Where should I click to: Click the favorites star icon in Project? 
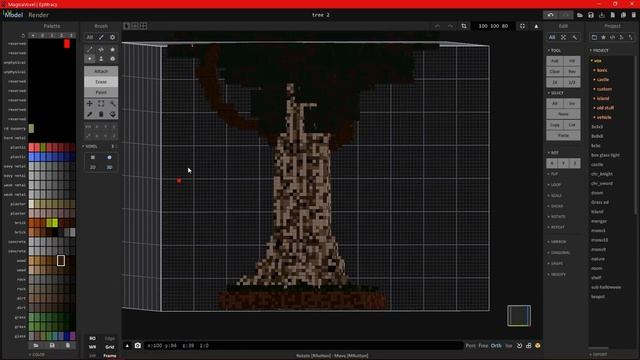coord(603,37)
